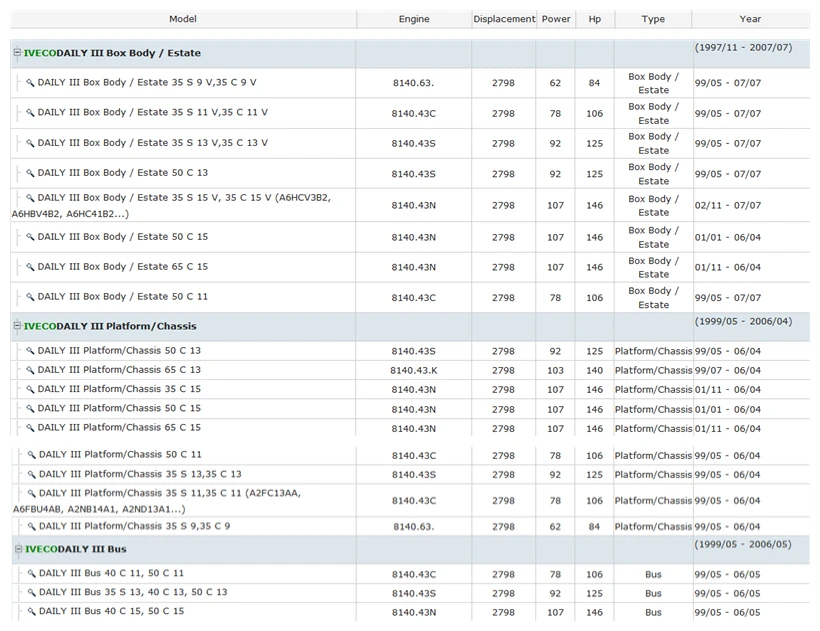This screenshot has height=631, width=820.
Task: Click magnifier icon beside Platform/Chassis 50 C 11
Action: click(32, 455)
